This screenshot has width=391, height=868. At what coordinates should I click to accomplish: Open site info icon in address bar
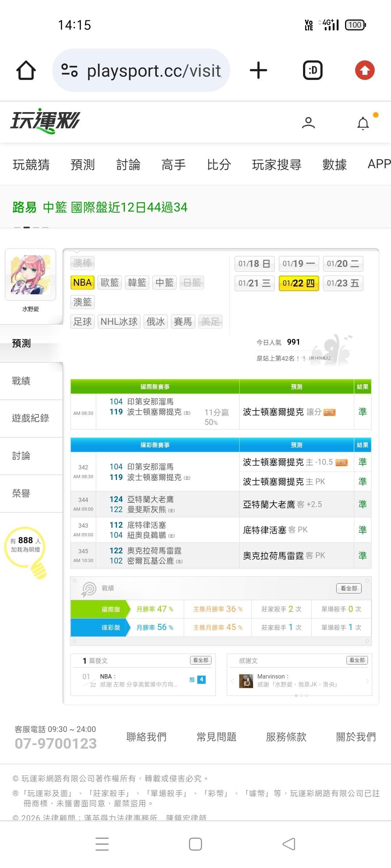tap(70, 70)
